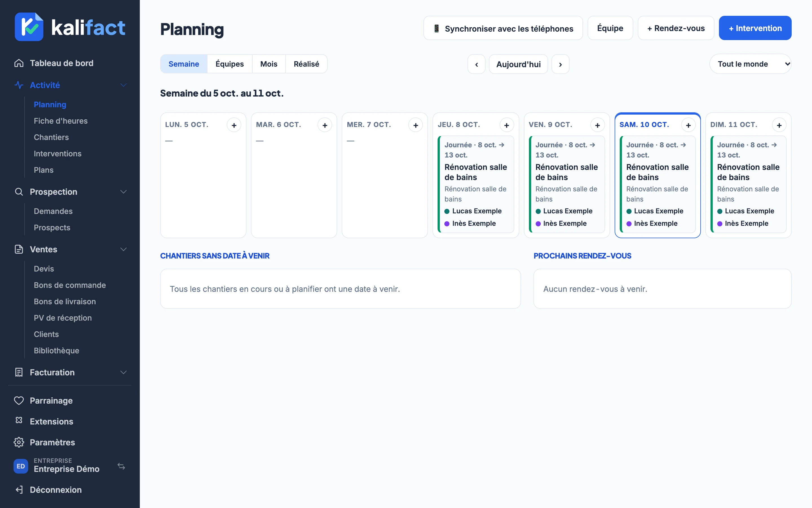This screenshot has width=812, height=508.
Task: Expand the Facturation section chevron
Action: (123, 372)
